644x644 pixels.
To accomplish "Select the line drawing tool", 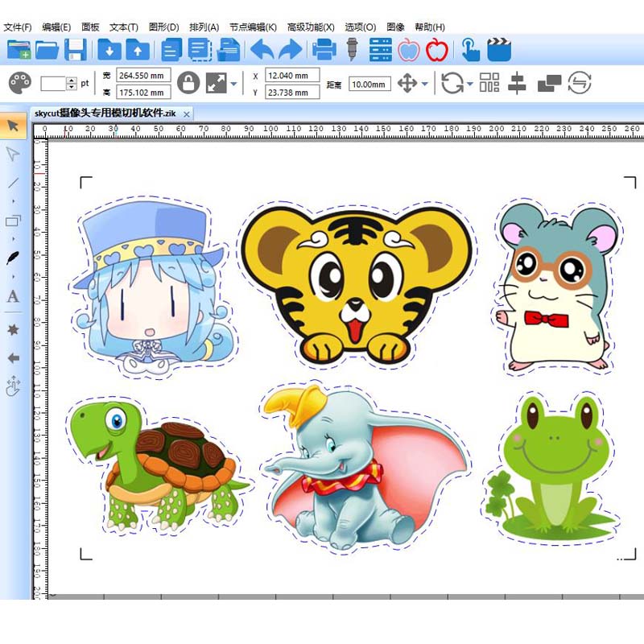I will point(14,183).
